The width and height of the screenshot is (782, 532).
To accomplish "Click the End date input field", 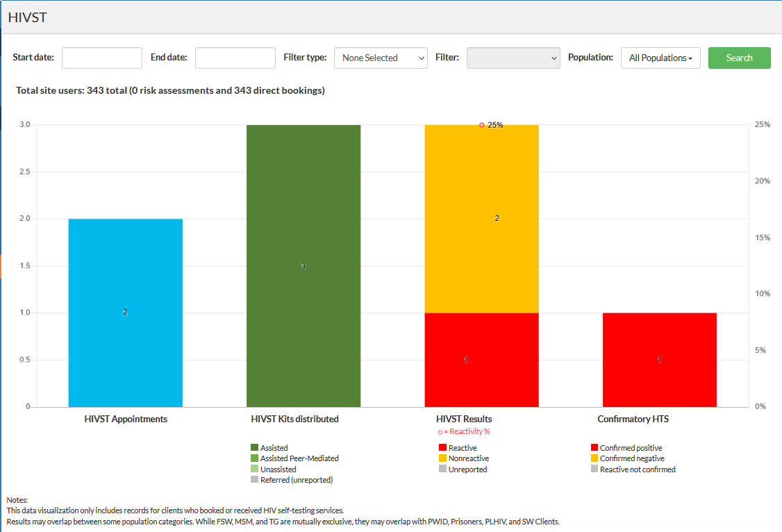I will pyautogui.click(x=235, y=58).
